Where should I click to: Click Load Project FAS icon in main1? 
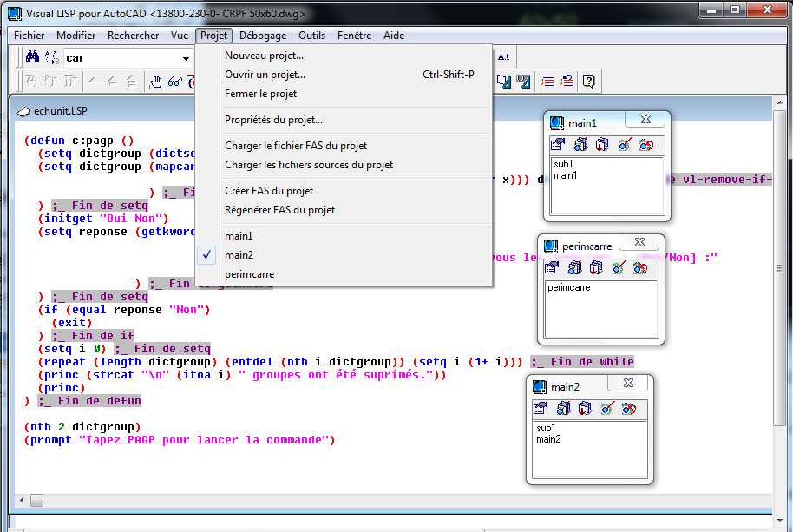click(580, 145)
